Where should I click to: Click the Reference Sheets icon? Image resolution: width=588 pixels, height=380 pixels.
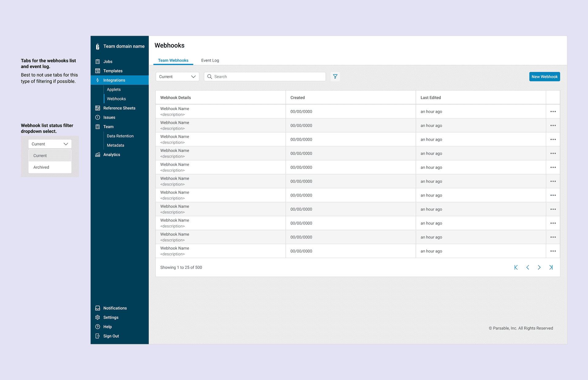pyautogui.click(x=98, y=108)
